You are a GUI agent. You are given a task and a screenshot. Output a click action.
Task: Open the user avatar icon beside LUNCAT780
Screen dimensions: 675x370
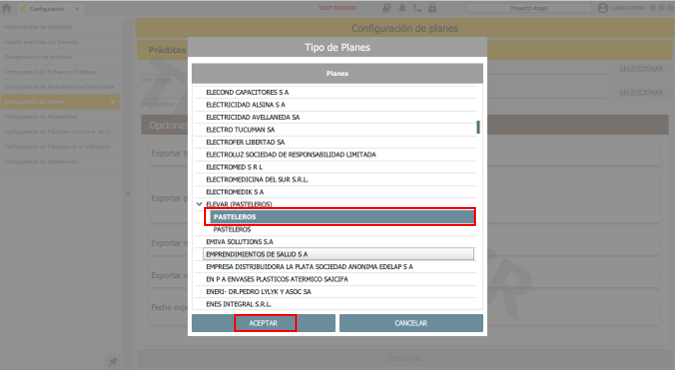(603, 8)
